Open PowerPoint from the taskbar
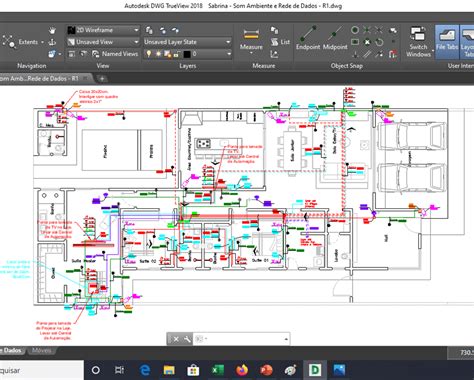This screenshot has height=380, width=474. (x=266, y=370)
